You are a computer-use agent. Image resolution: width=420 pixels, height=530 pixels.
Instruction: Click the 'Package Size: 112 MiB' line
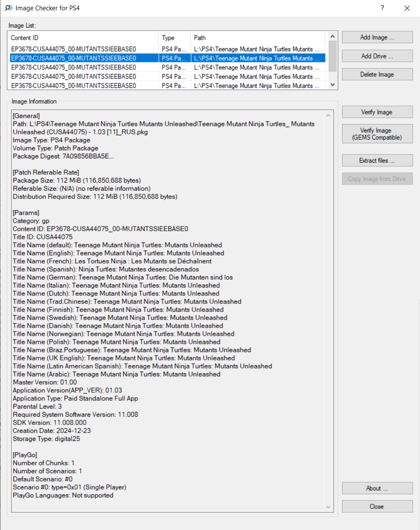pyautogui.click(x=77, y=180)
